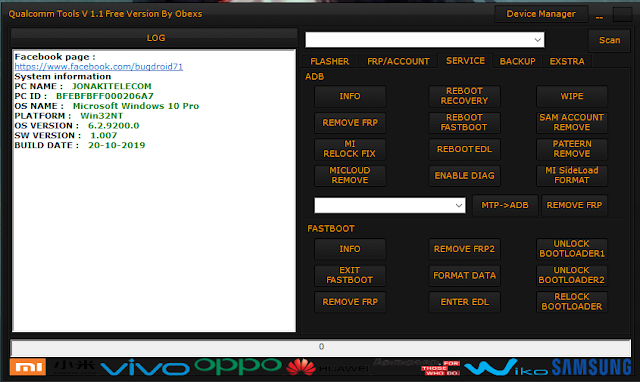Switch to the FLASHER tab
This screenshot has width=640, height=382.
329,61
